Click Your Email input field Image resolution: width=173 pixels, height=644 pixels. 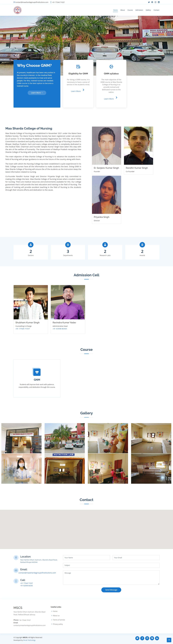pyautogui.click(x=136, y=558)
